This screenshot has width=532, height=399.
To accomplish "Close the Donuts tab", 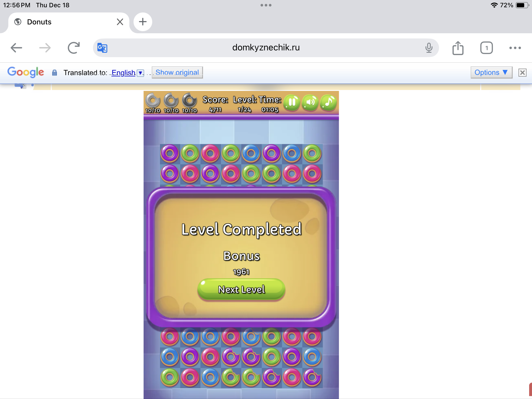I will [x=120, y=22].
